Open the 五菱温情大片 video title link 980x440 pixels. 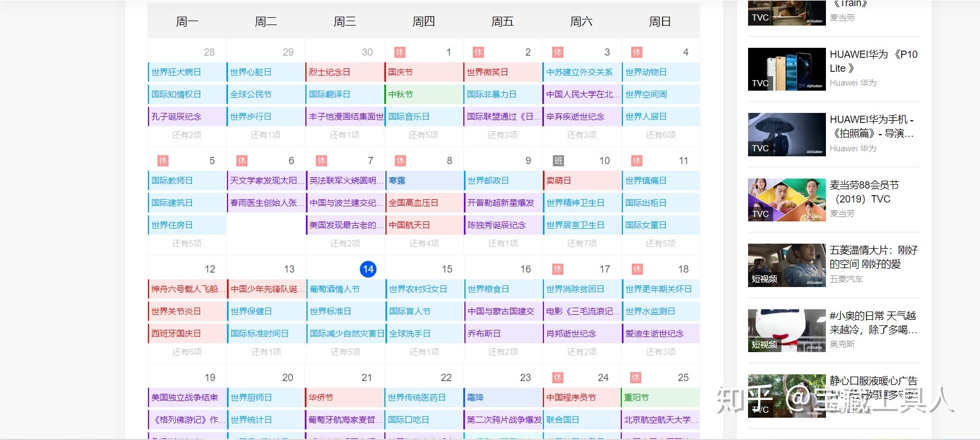tap(873, 257)
